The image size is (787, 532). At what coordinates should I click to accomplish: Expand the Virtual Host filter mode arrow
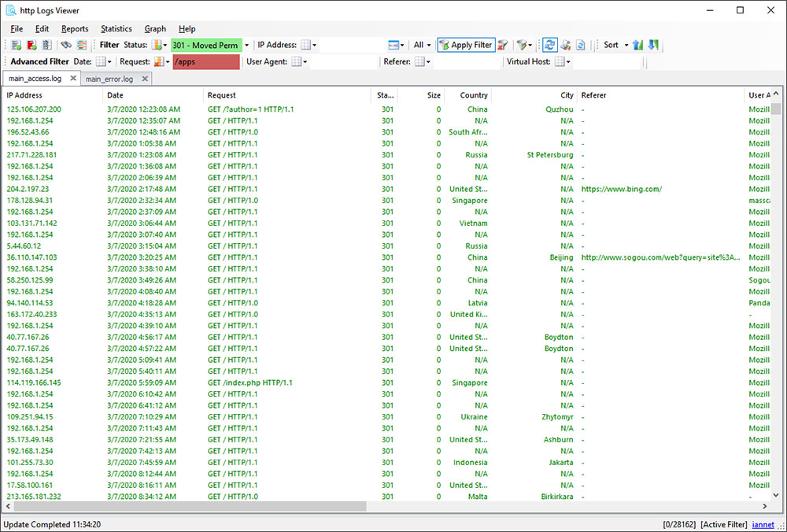coord(568,61)
